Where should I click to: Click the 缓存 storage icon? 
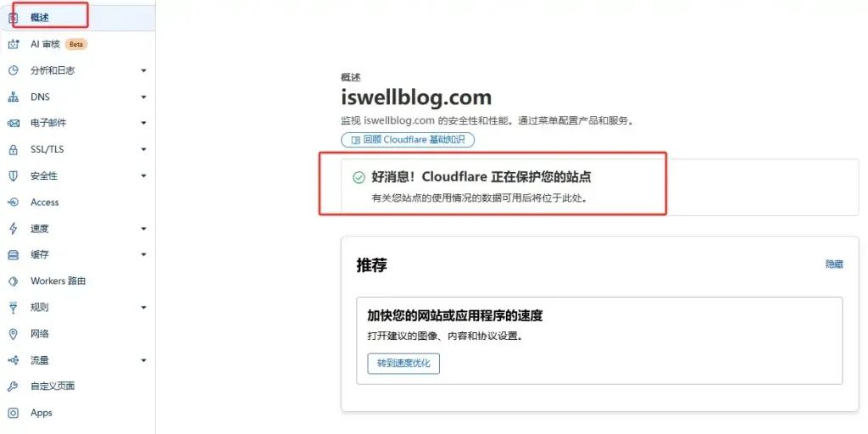(x=14, y=254)
